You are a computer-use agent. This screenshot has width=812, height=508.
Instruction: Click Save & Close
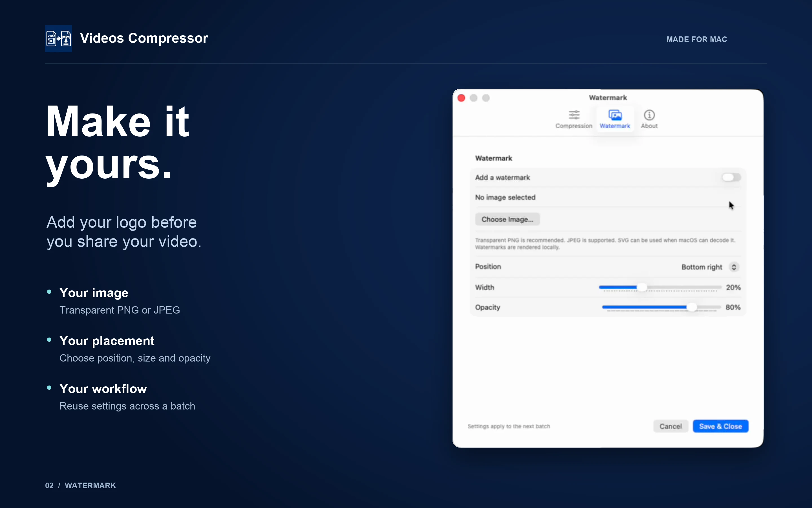click(x=720, y=426)
